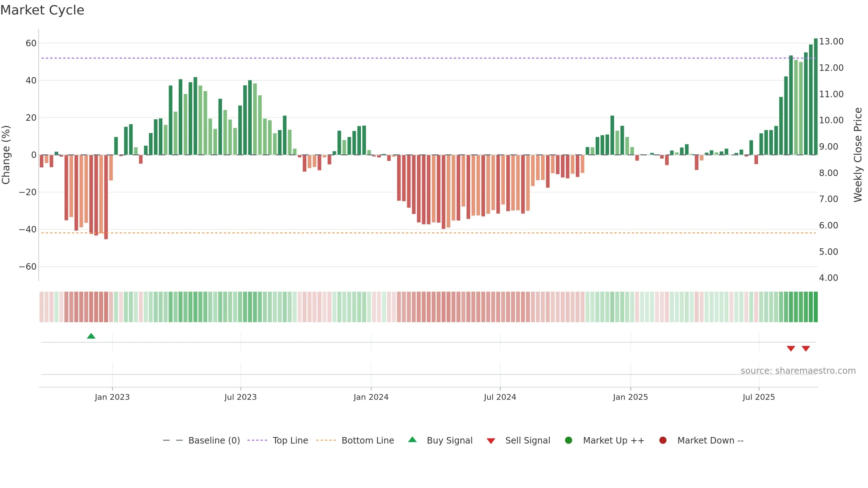The image size is (868, 488).
Task: Click the 4.00 tick on price axis
Action: pos(829,278)
